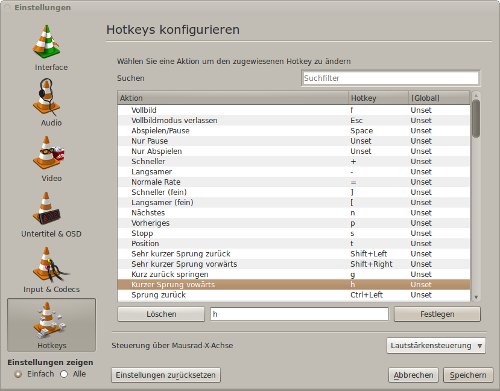Click the [Global] column header

tap(439, 98)
